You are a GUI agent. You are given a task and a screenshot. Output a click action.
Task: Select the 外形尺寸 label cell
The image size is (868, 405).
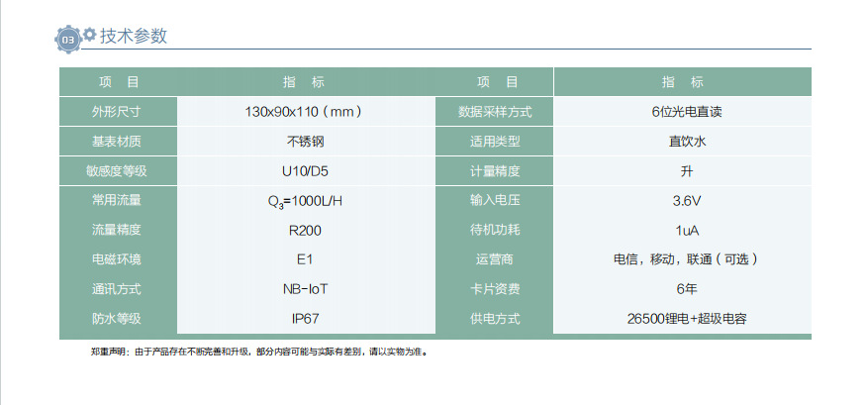pyautogui.click(x=116, y=112)
